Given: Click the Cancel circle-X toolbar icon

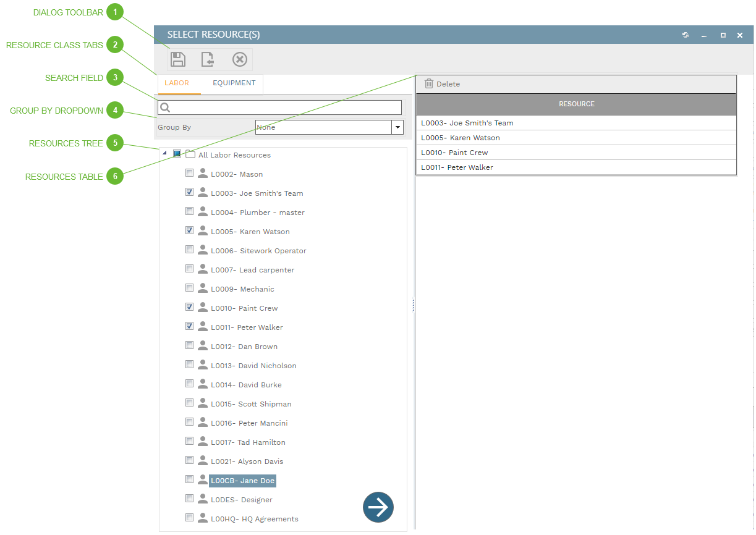Looking at the screenshot, I should coord(240,59).
